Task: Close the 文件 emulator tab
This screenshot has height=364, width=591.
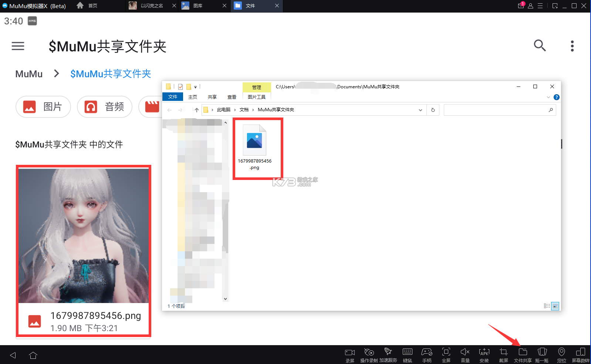Action: pyautogui.click(x=277, y=6)
